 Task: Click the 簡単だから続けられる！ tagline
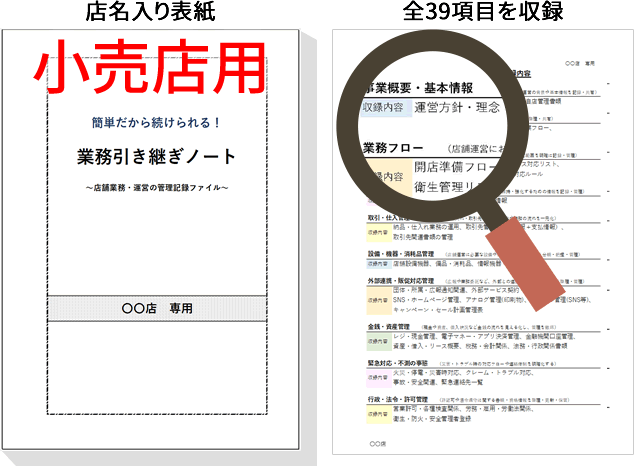(x=157, y=122)
